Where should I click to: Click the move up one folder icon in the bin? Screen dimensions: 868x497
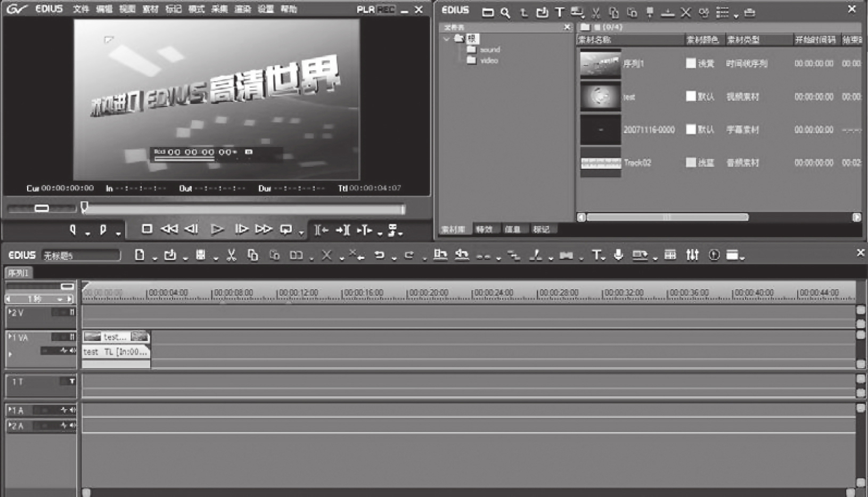tap(524, 12)
